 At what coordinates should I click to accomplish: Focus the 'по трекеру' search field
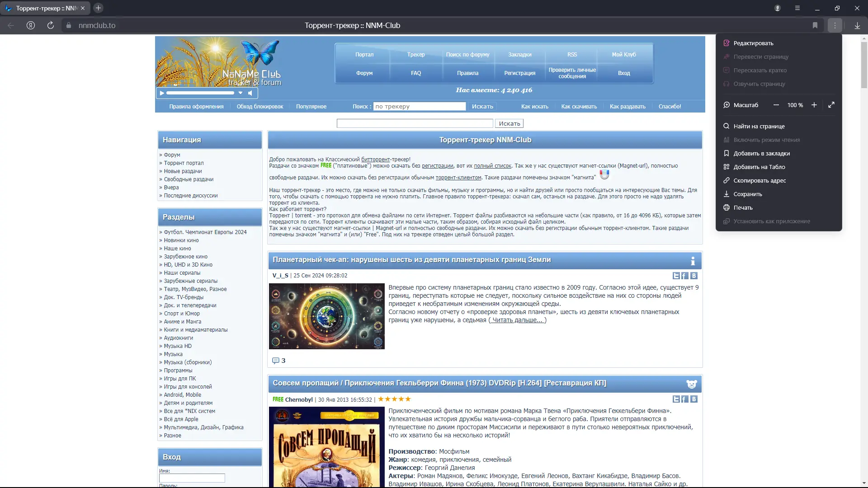tap(419, 107)
